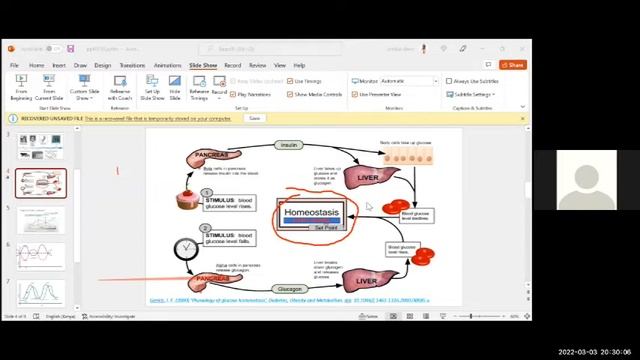
Task: Open the Design tab
Action: [x=102, y=65]
